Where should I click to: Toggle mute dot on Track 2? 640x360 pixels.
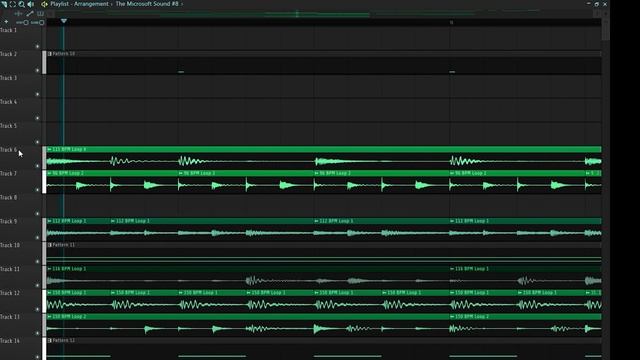click(38, 70)
